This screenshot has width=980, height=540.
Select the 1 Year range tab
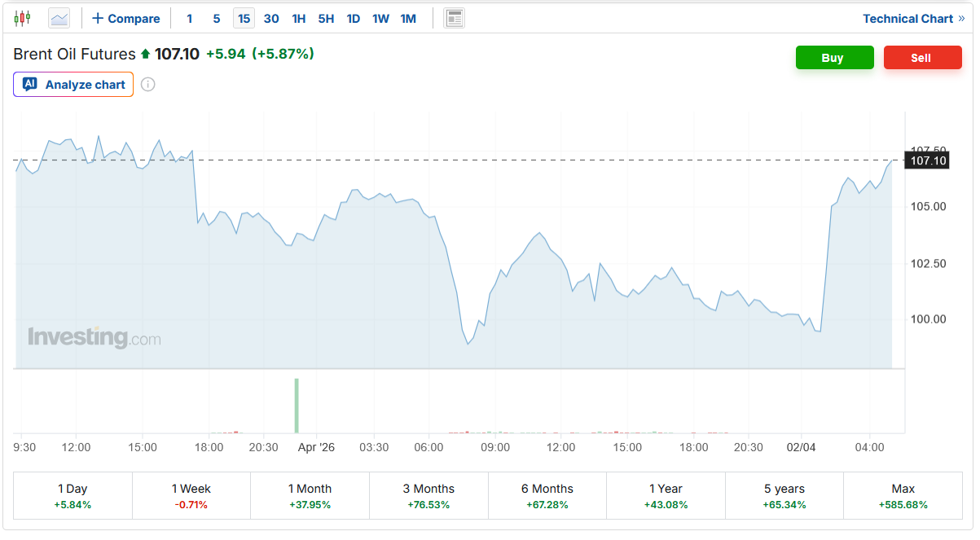click(x=666, y=496)
